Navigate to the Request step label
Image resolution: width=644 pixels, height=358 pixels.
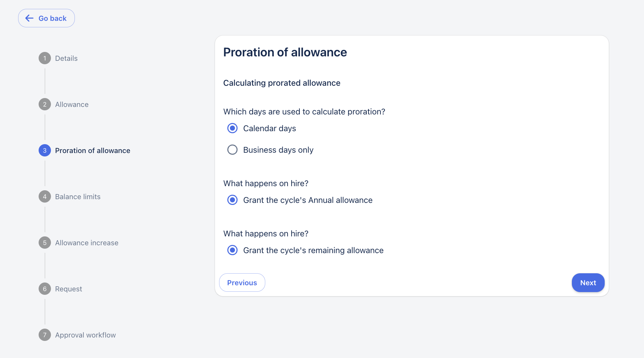(68, 289)
